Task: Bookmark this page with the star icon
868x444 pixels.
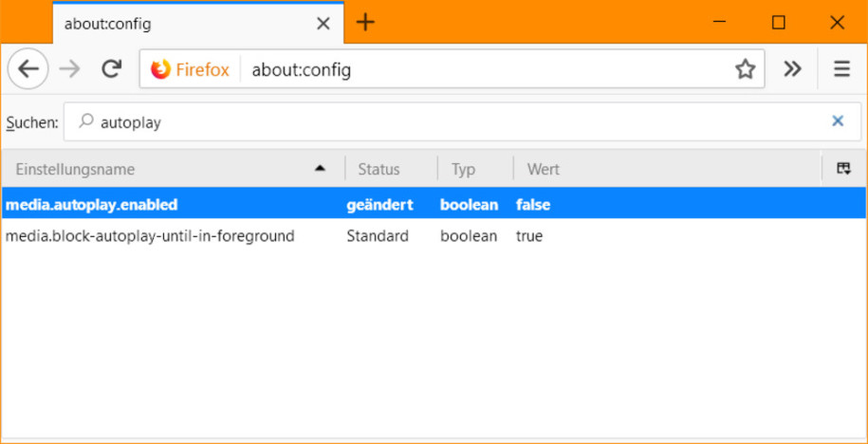Action: (x=745, y=69)
